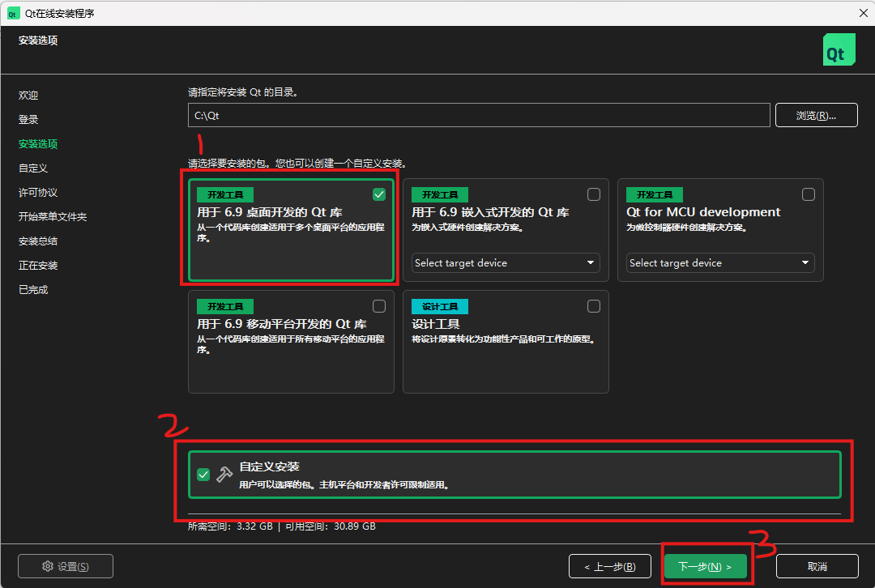Image resolution: width=875 pixels, height=588 pixels.
Task: Select 安装选项 step in sidebar
Action: point(38,144)
